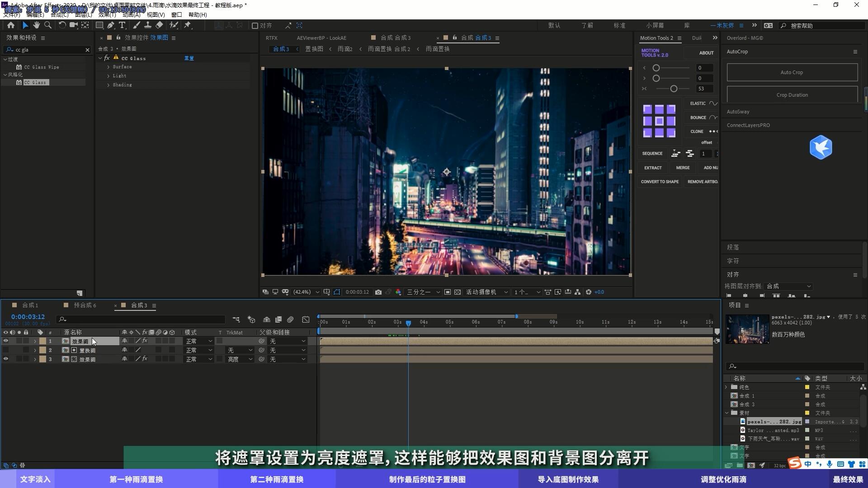
Task: Enable the 对齐 snapping checkbox
Action: (x=255, y=26)
